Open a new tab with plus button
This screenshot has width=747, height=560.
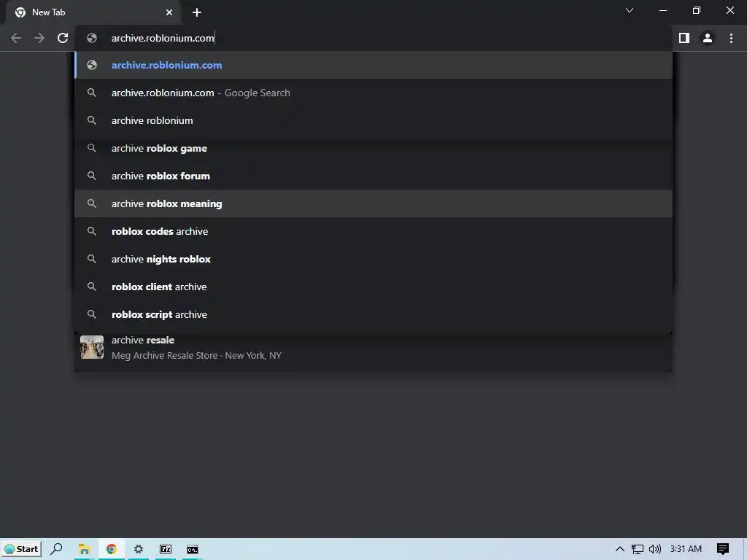point(197,12)
